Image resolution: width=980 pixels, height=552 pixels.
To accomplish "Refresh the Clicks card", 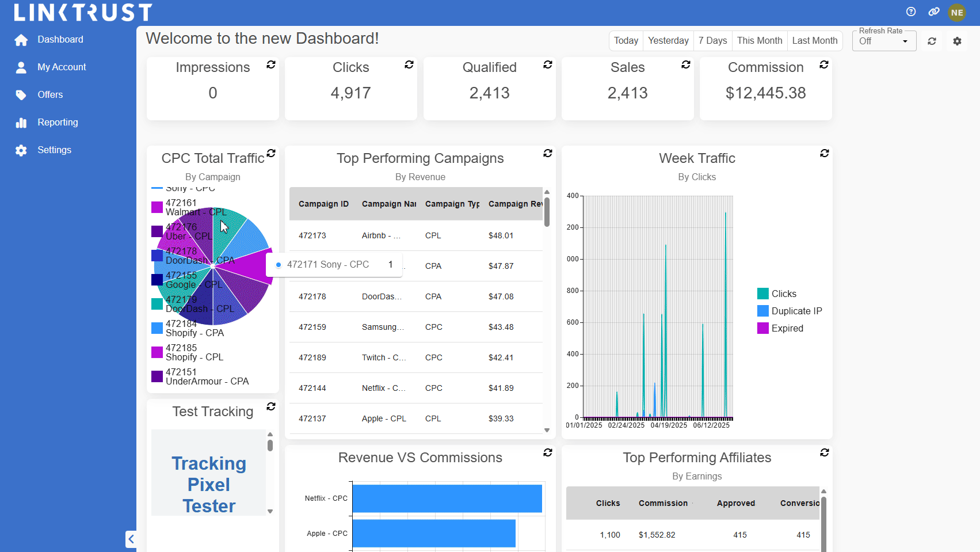I will (x=409, y=64).
